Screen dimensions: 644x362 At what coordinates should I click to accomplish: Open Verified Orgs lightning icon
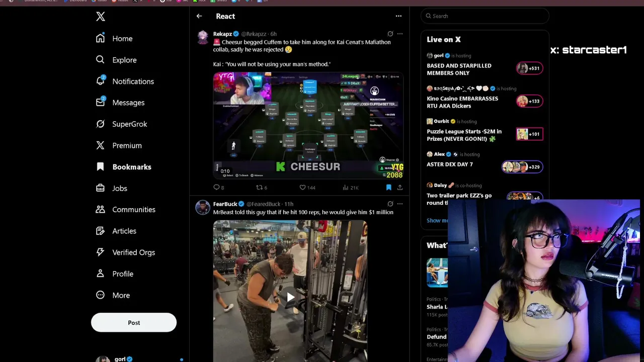coord(101,252)
